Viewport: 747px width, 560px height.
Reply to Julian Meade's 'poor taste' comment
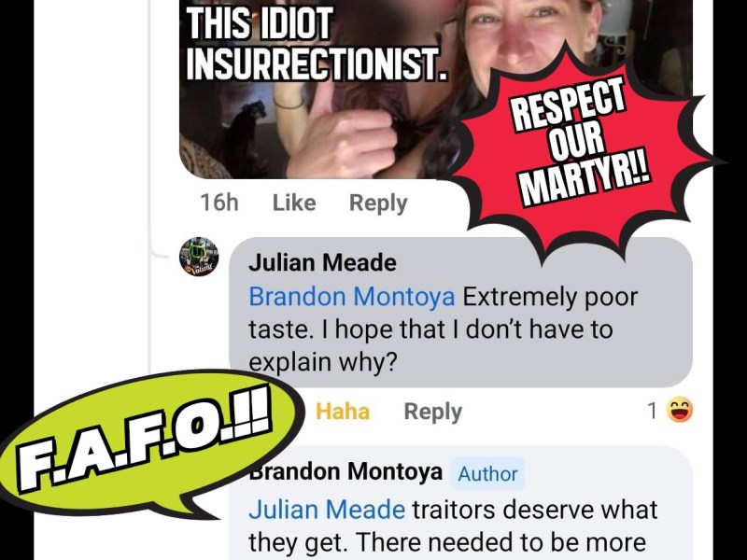[x=433, y=412]
